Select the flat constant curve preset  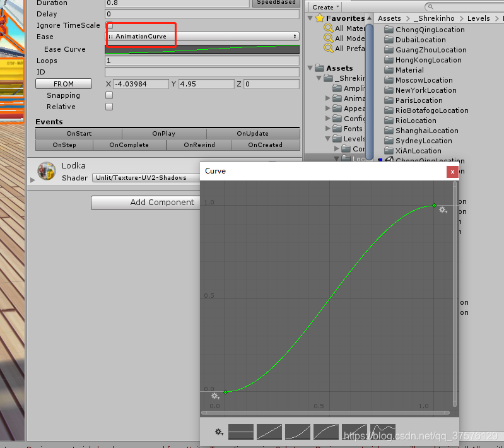pos(241,432)
